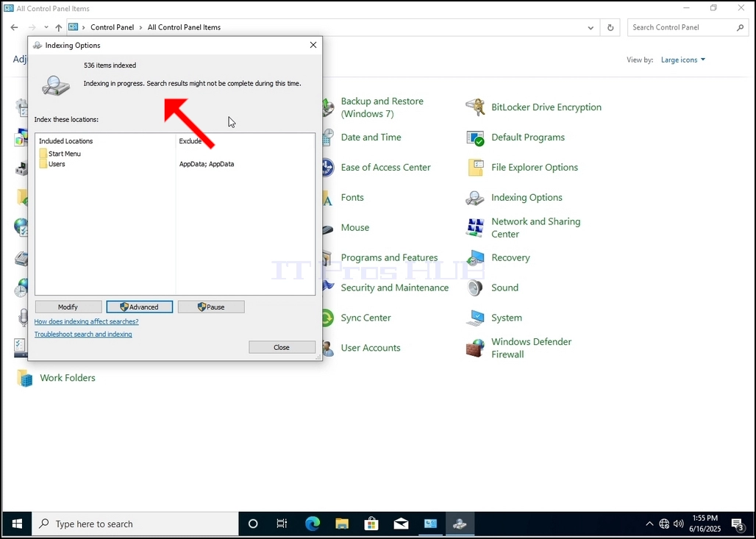This screenshot has width=756, height=539.
Task: Open User Accounts item
Action: (371, 348)
